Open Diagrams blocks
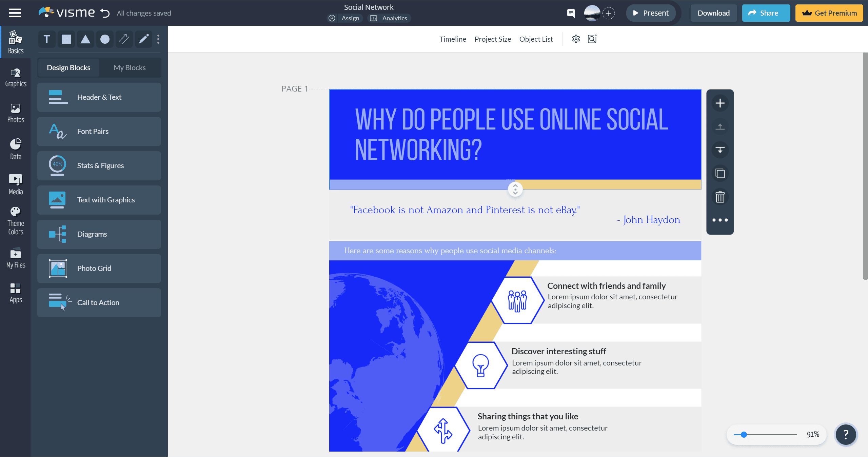 [99, 234]
